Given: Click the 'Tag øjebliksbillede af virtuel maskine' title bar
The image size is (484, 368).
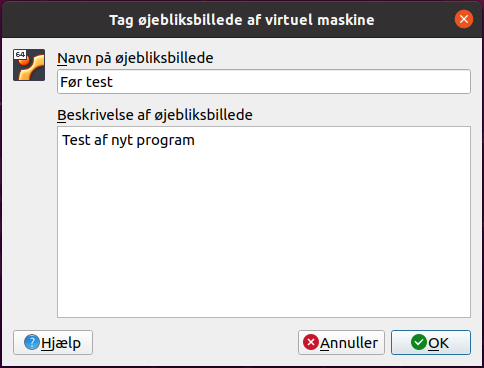Looking at the screenshot, I should (x=242, y=19).
